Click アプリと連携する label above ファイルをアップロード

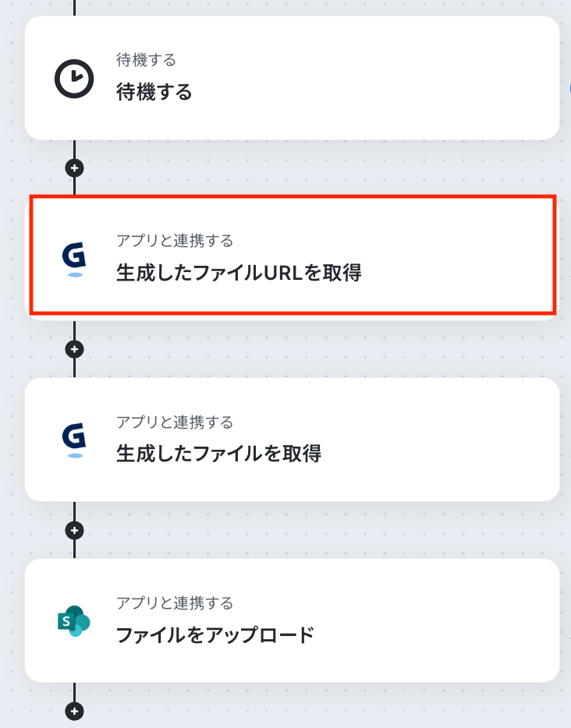pyautogui.click(x=175, y=603)
